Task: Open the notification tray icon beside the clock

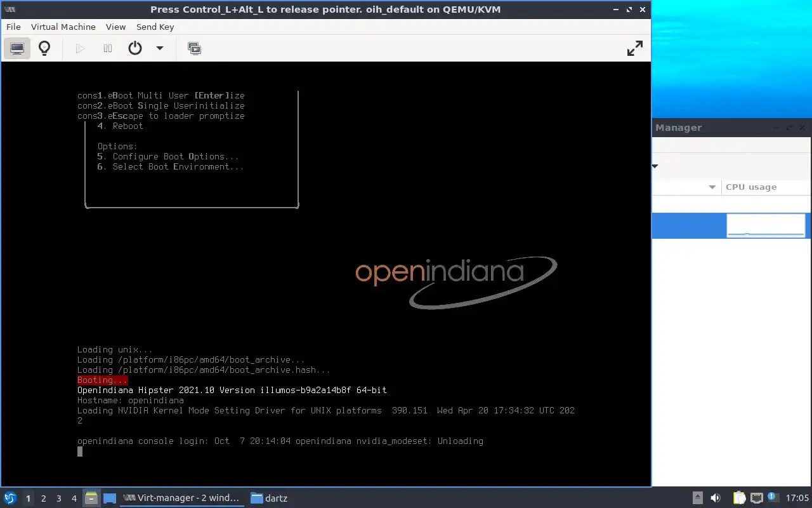Action: (772, 497)
